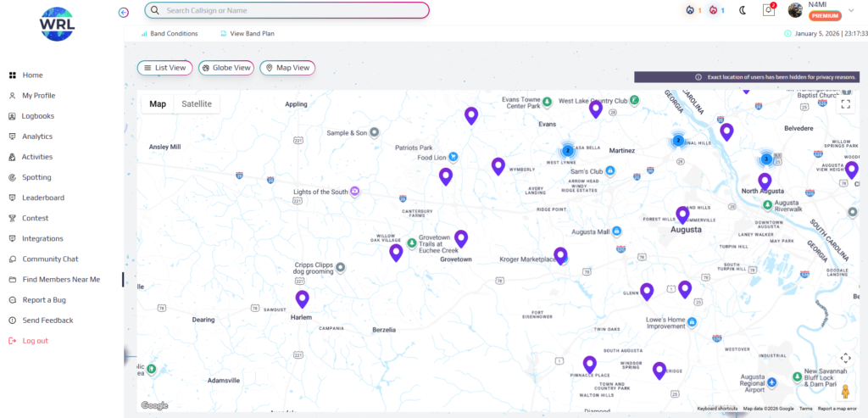Select the Map base layer
This screenshot has width=868, height=418.
(x=158, y=104)
